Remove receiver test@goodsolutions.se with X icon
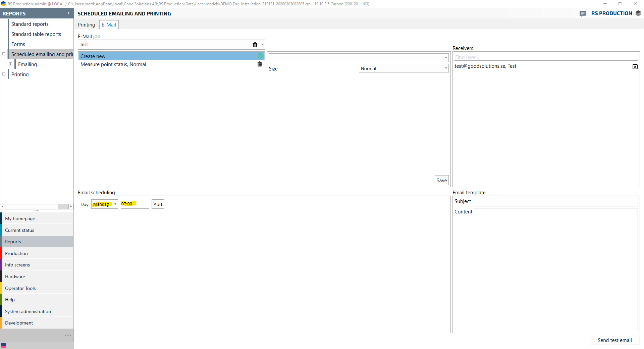 635,66
